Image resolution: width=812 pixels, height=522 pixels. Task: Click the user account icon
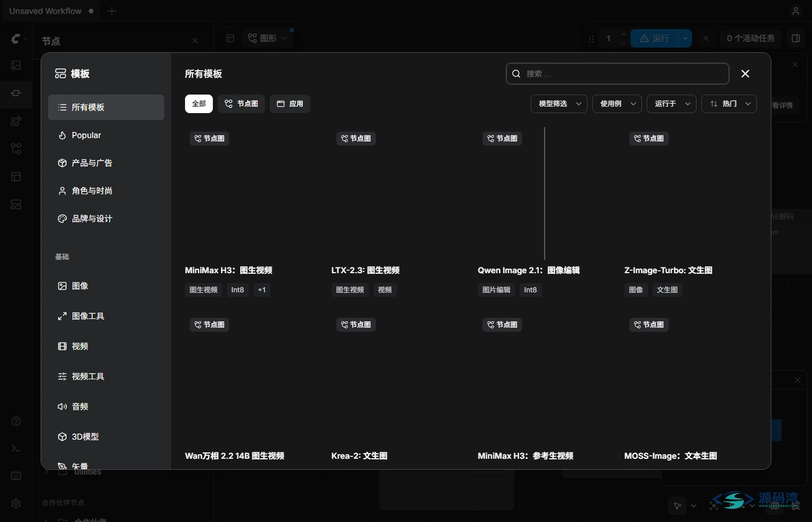click(796, 11)
